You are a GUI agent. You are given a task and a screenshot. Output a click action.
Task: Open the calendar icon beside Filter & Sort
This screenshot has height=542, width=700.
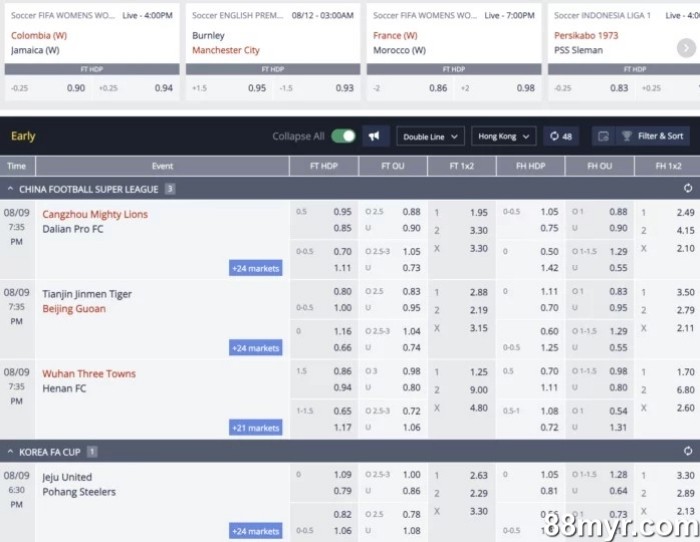click(x=603, y=136)
